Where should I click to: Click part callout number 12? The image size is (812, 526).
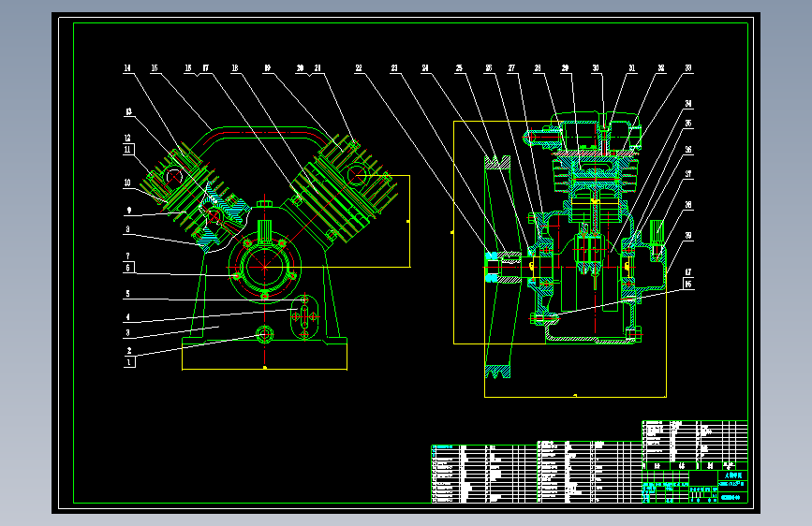coord(127,138)
